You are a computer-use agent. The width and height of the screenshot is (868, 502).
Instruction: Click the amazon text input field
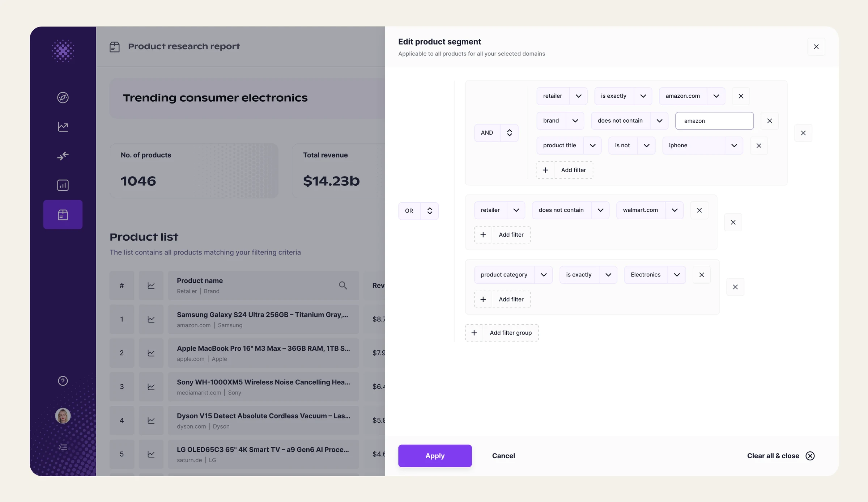pyautogui.click(x=714, y=121)
